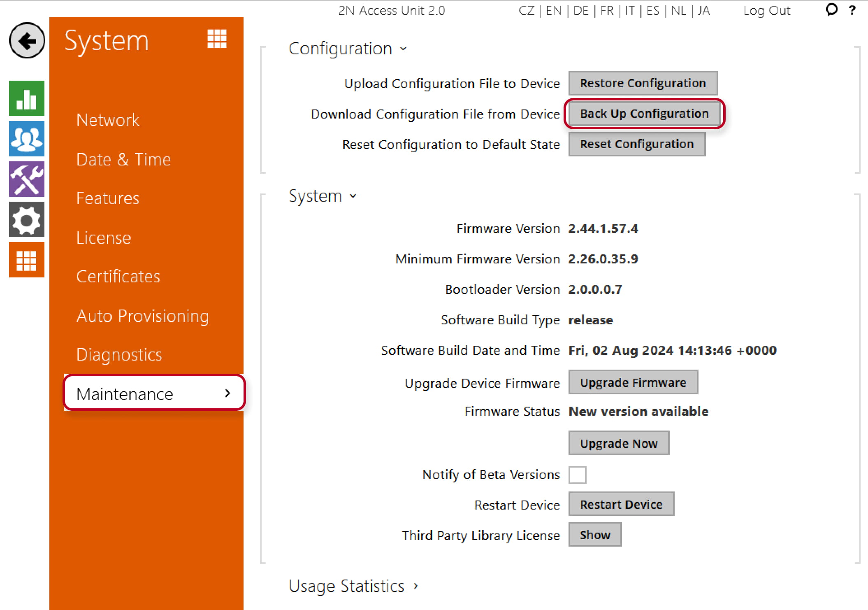
Task: Click the 2N Access Unit 2.0 title
Action: tap(392, 10)
